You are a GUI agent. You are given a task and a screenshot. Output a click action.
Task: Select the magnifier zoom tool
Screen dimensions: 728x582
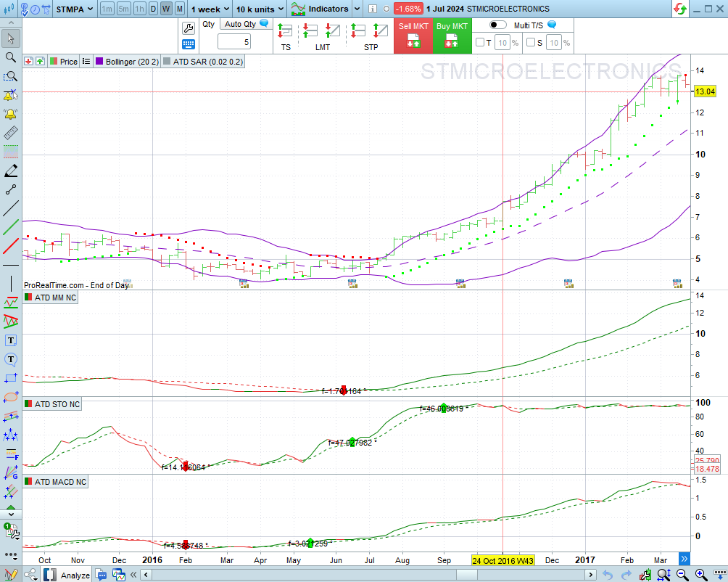pos(11,57)
